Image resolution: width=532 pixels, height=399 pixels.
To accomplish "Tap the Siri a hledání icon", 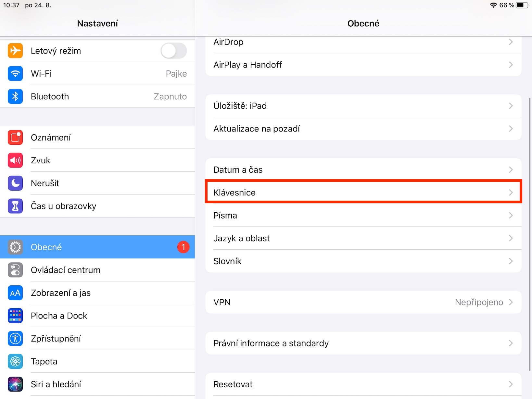I will [x=15, y=384].
